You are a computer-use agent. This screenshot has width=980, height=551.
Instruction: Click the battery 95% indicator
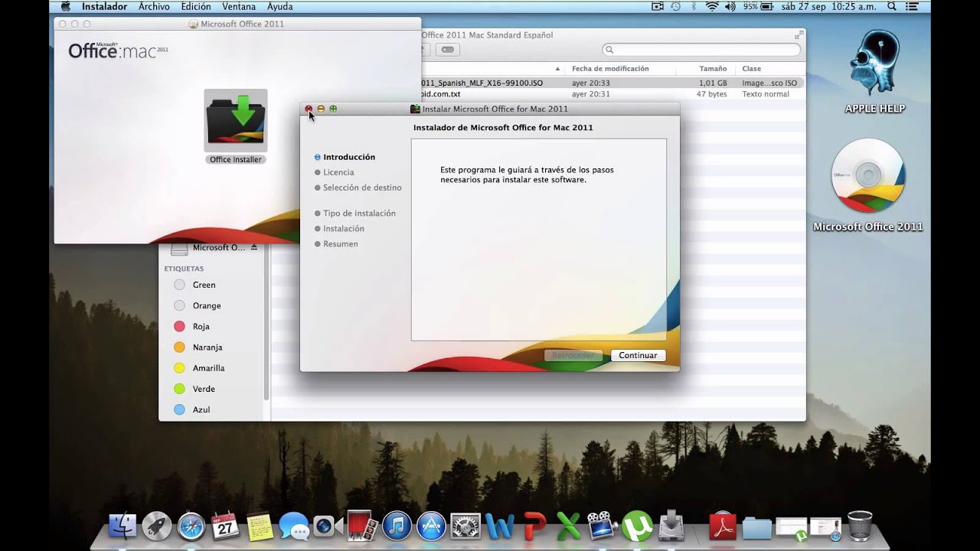pyautogui.click(x=759, y=6)
